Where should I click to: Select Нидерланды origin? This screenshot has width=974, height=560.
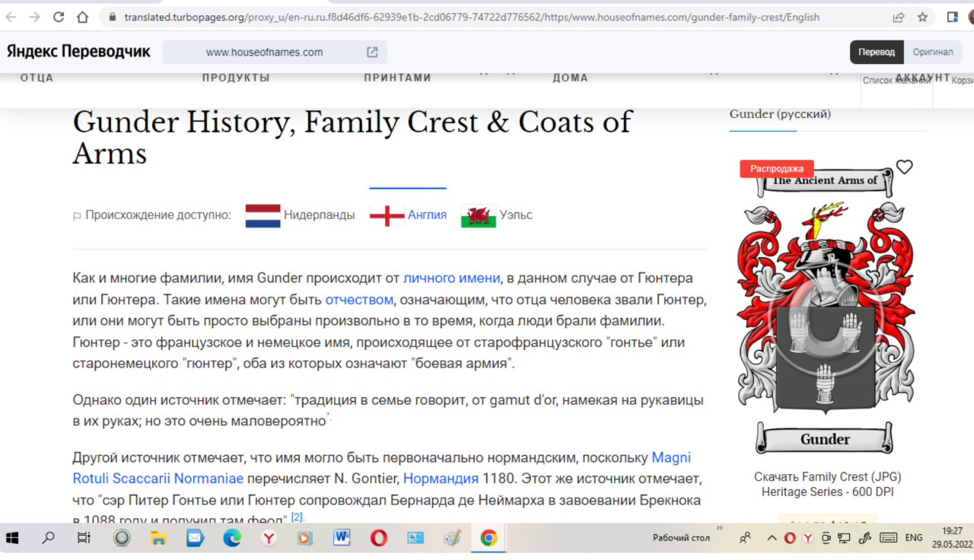click(x=319, y=215)
